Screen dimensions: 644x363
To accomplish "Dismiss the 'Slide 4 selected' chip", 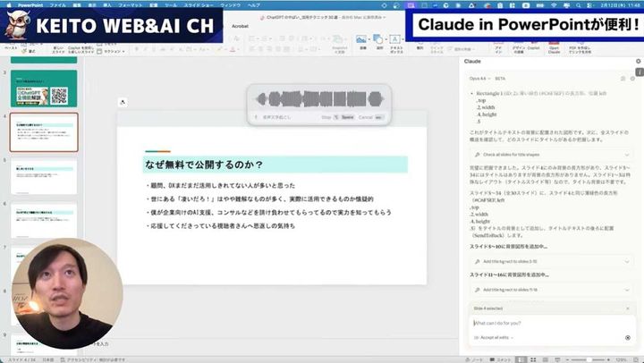I will 628,308.
